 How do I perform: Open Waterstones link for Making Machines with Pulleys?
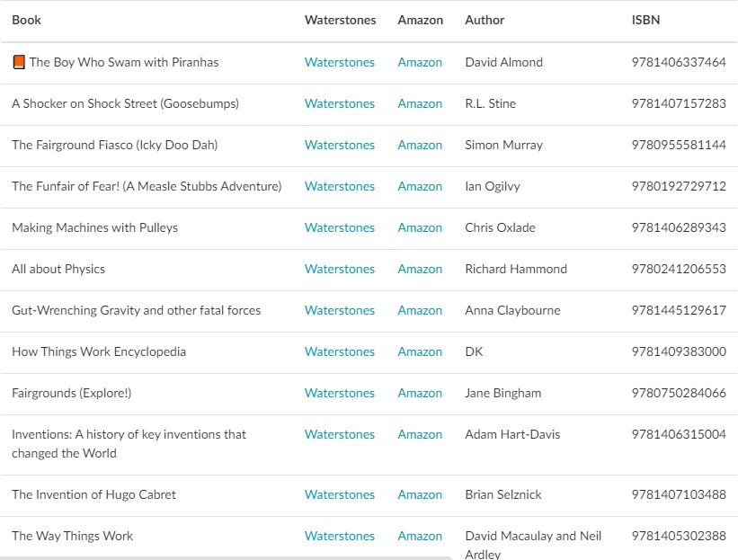click(x=340, y=227)
